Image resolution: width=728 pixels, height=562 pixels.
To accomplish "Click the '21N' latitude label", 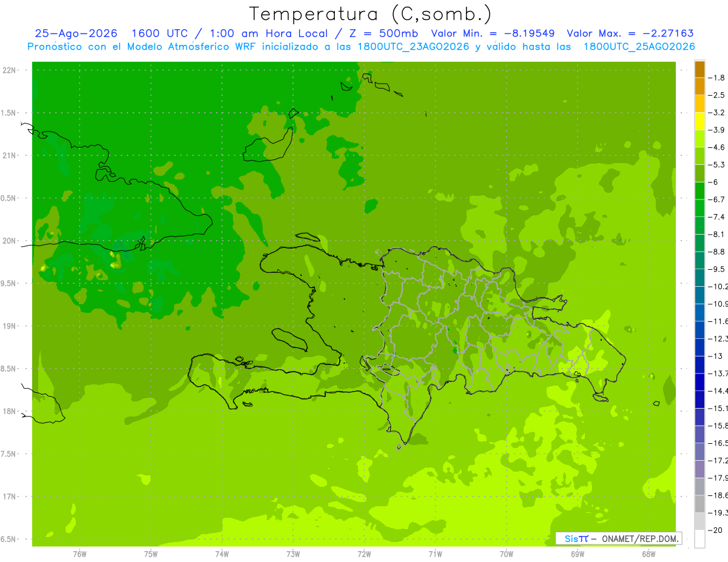I will pyautogui.click(x=9, y=155).
